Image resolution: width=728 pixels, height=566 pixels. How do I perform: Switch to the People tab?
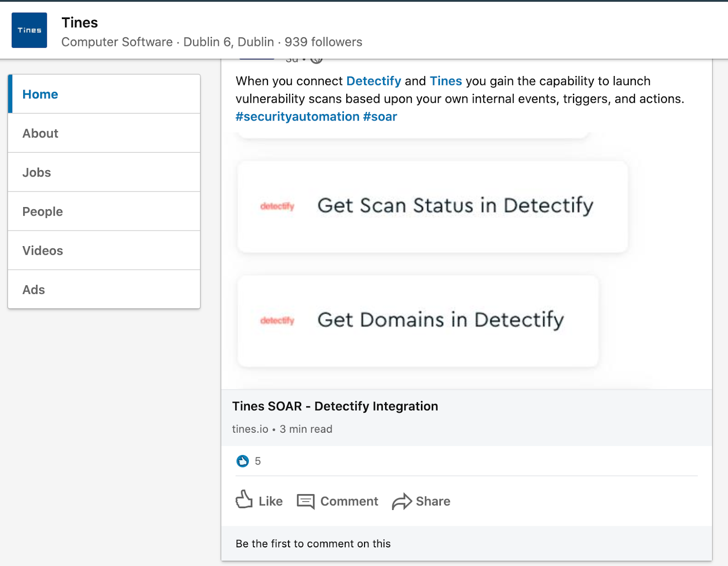pyautogui.click(x=43, y=212)
